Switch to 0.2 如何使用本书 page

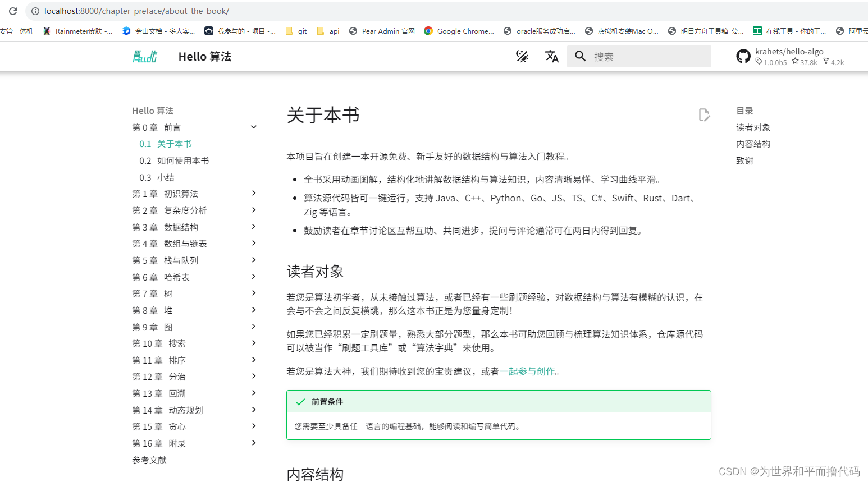[x=175, y=160]
